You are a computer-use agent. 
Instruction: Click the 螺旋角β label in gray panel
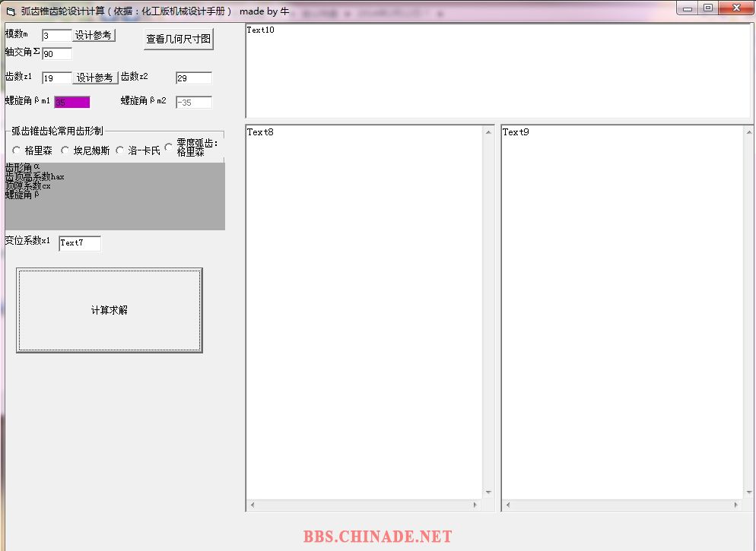pyautogui.click(x=22, y=195)
